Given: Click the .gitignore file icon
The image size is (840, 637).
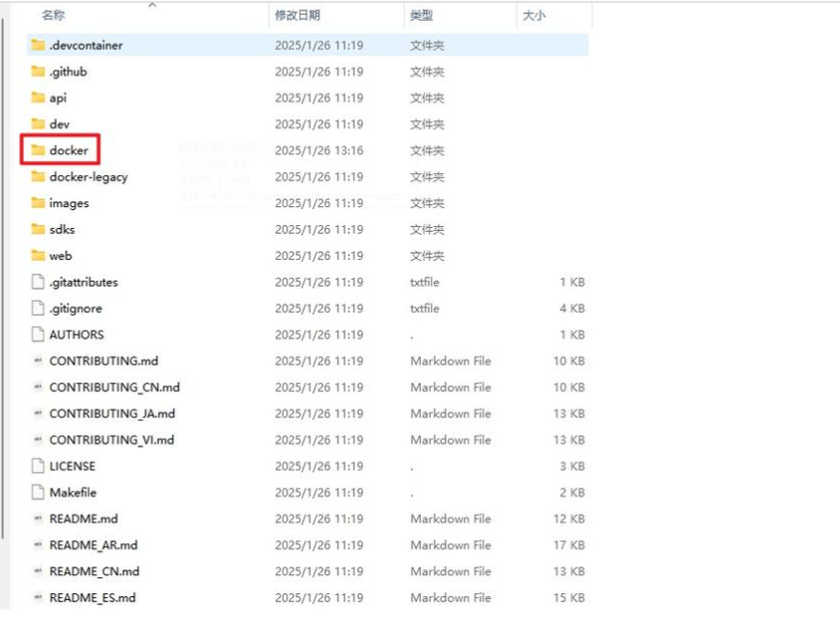Looking at the screenshot, I should pyautogui.click(x=39, y=309).
